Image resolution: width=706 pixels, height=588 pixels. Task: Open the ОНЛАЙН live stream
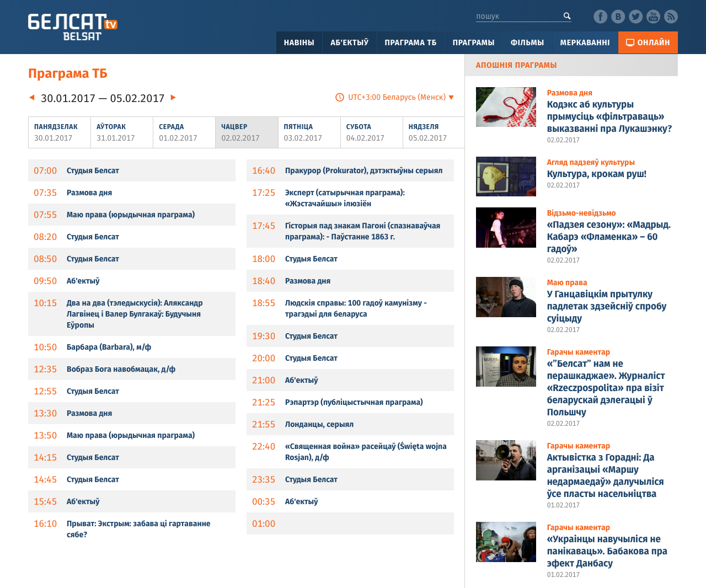[648, 42]
